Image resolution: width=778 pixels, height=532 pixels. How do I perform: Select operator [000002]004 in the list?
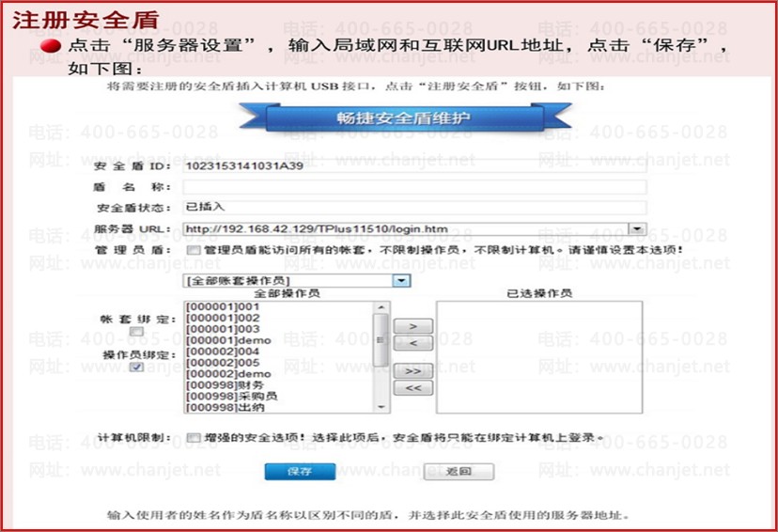[x=223, y=352]
